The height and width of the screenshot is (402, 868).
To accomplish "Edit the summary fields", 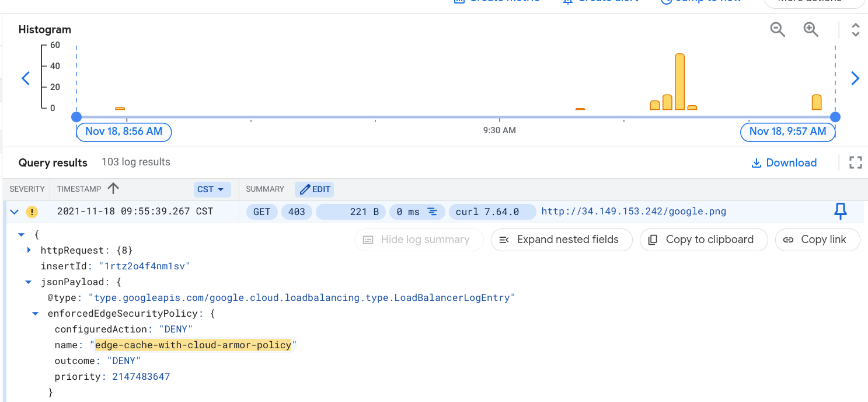I will click(315, 189).
